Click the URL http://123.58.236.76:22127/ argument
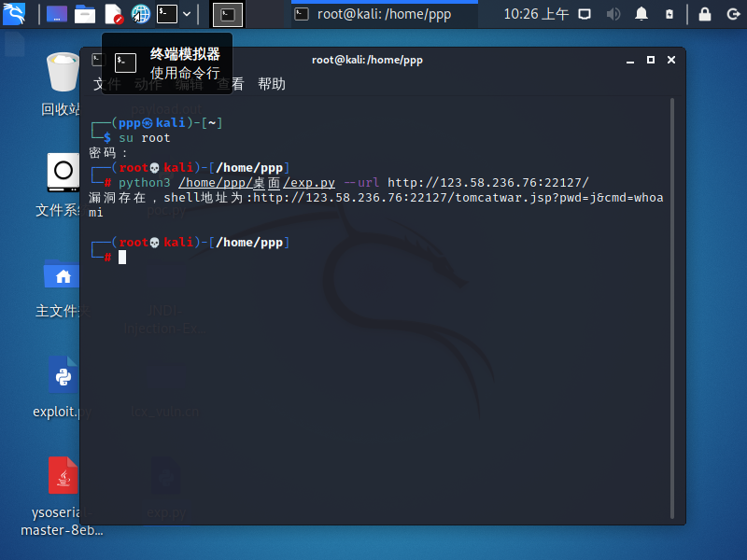 point(487,182)
